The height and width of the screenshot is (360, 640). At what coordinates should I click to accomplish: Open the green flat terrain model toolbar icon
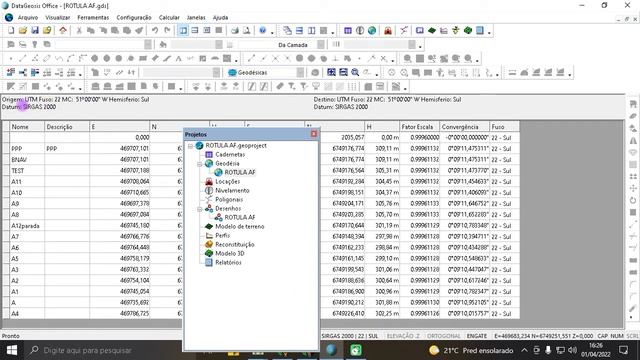click(x=431, y=31)
